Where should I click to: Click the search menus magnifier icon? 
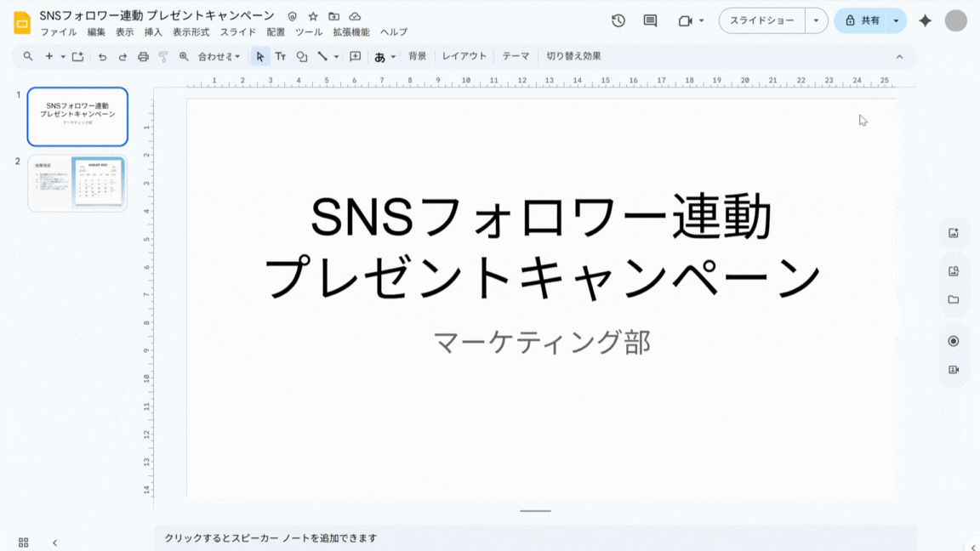coord(28,56)
